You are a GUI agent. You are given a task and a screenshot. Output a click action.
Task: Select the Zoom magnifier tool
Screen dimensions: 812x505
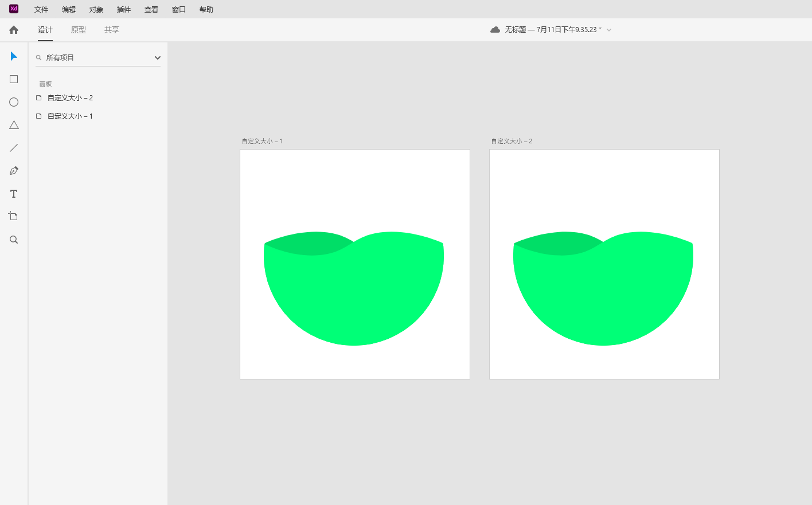tap(14, 240)
